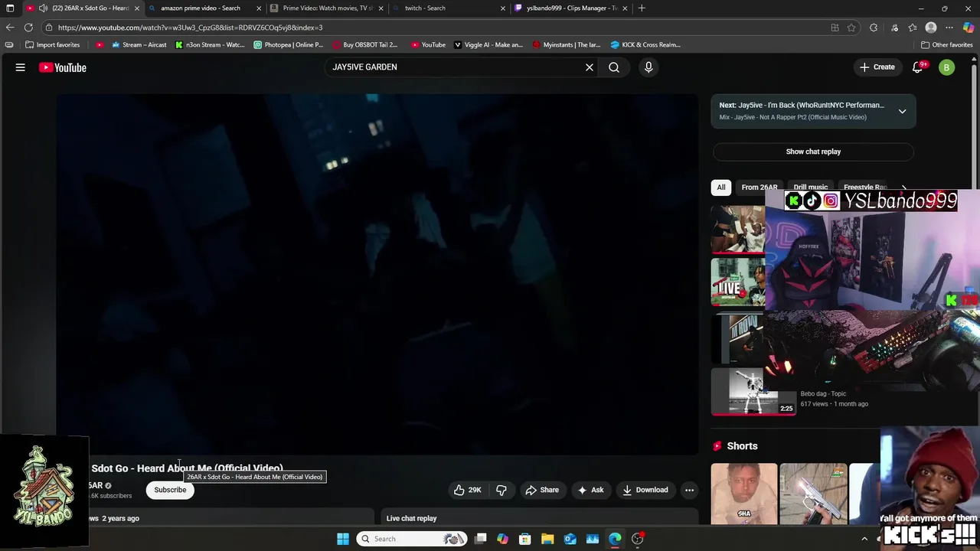The image size is (980, 551).
Task: Show chat replay
Action: (x=813, y=152)
